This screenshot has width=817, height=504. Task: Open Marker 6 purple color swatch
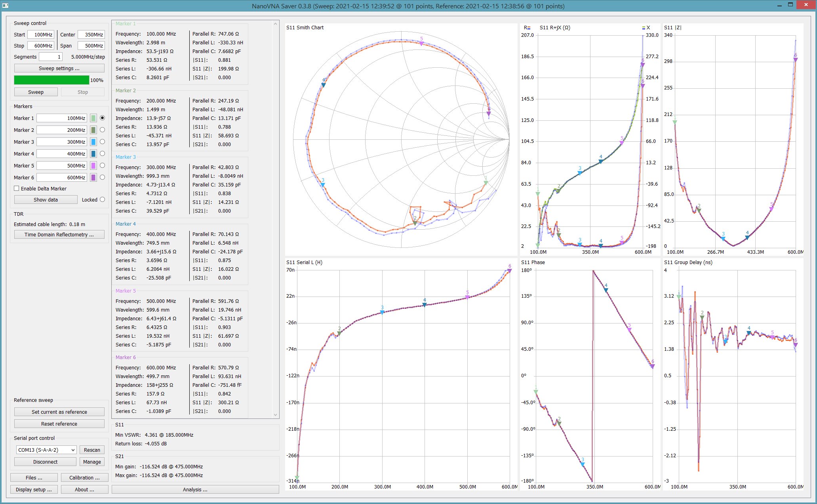pos(93,177)
